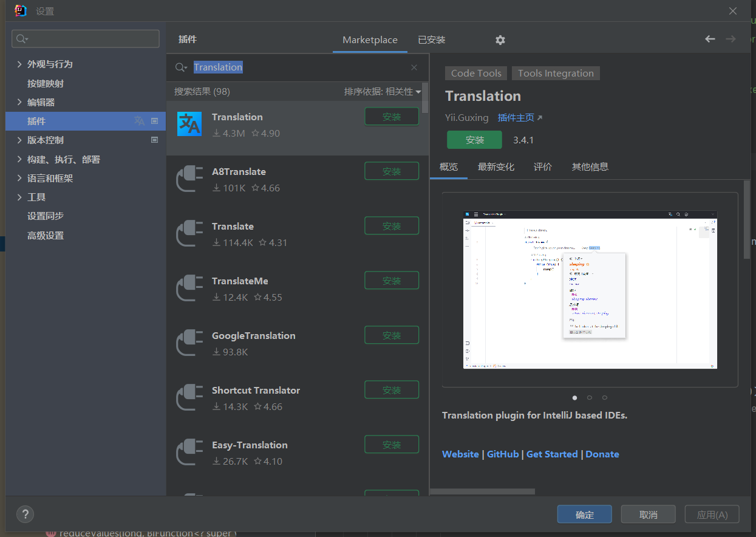Click the details panel horizontal scrollbar
756x537 pixels.
click(483, 491)
